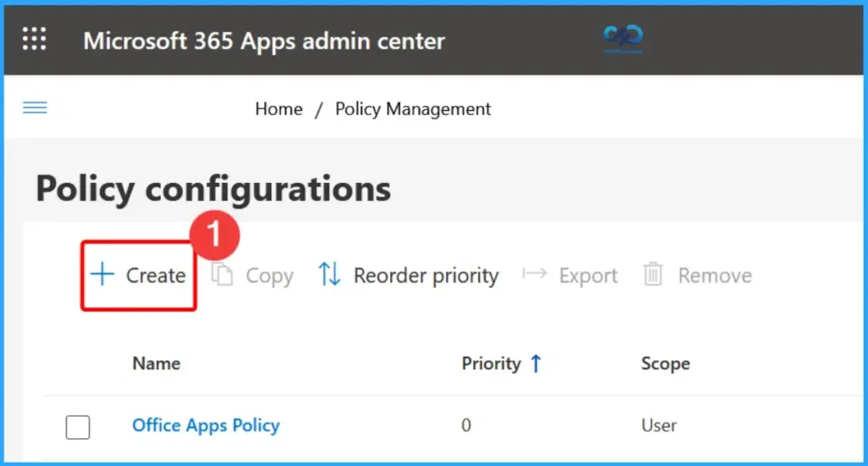Viewport: 868px width, 466px height.
Task: Click the Create policy button
Action: click(x=138, y=275)
